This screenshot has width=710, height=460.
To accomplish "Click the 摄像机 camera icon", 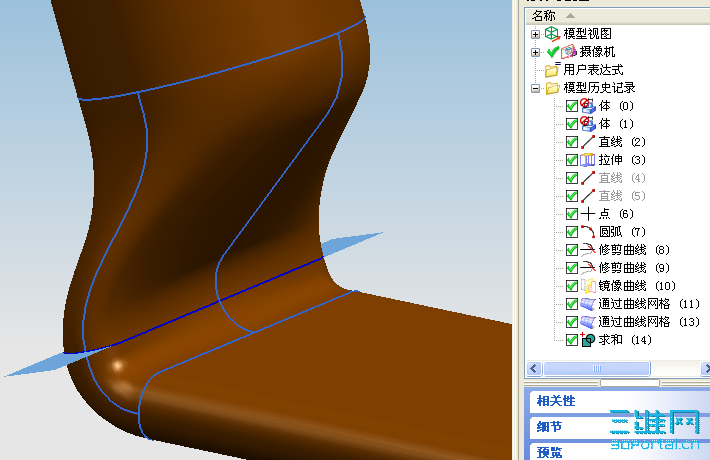I will [569, 52].
